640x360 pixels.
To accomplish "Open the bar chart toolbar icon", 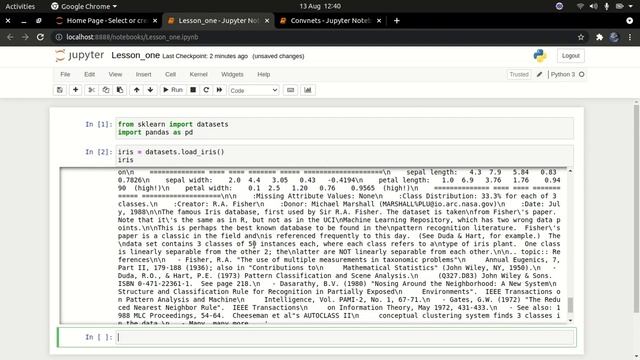I will 308,90.
